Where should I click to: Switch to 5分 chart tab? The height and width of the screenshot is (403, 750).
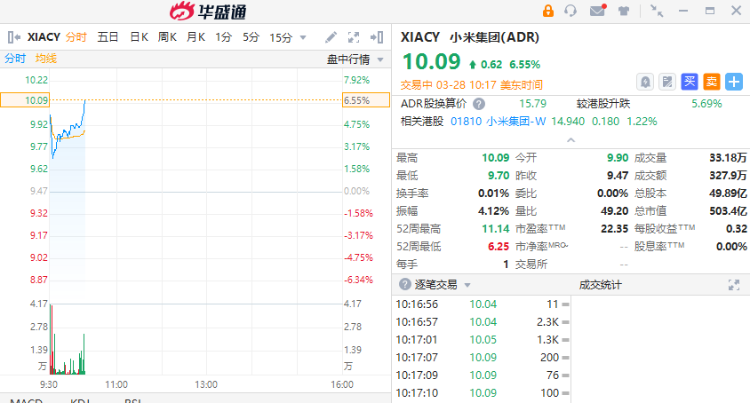click(x=251, y=37)
